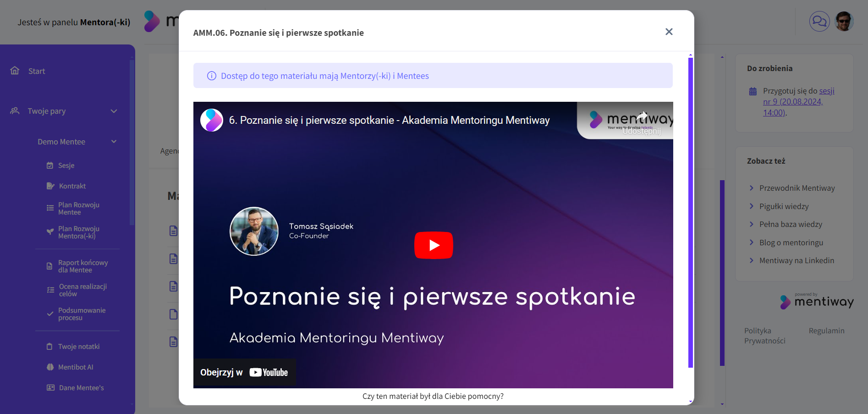The width and height of the screenshot is (868, 414).
Task: Click the Dane Mentee's card icon
Action: coord(50,388)
